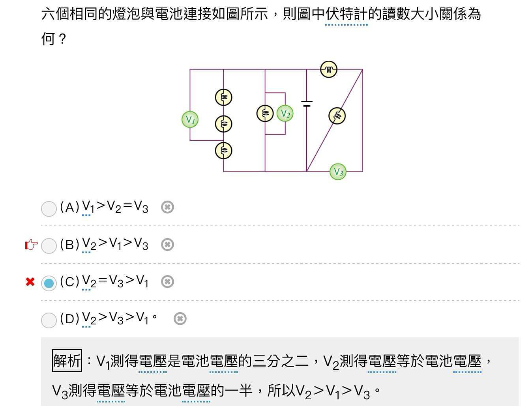This screenshot has height=406, width=532.
Task: Click the diagonal-wire light bulb in circuit
Action: pos(337,115)
